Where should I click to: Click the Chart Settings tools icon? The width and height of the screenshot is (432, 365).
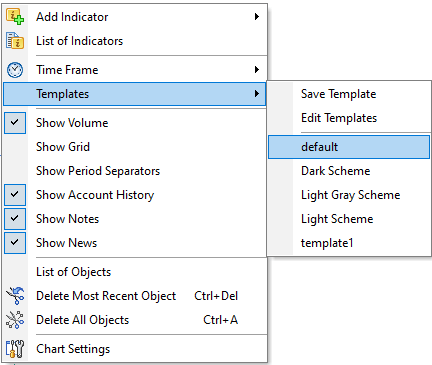coord(15,349)
